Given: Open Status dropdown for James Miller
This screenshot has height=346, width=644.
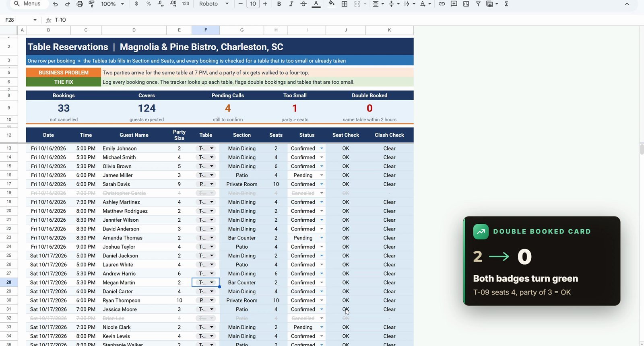Looking at the screenshot, I should pyautogui.click(x=322, y=175).
